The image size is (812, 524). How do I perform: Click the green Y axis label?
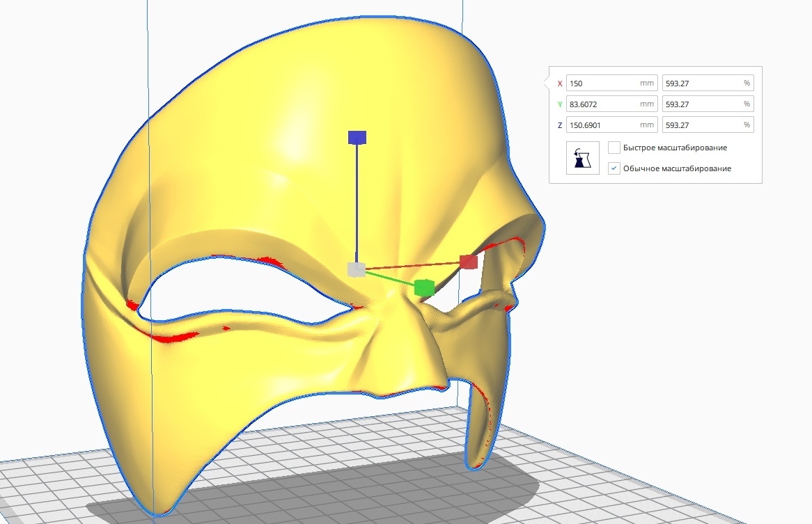click(559, 104)
